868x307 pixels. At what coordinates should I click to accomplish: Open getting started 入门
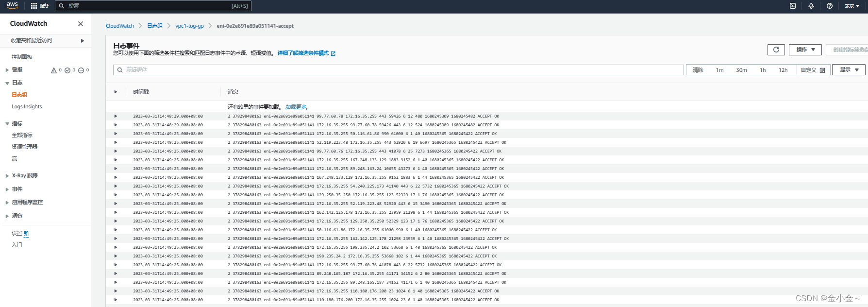[17, 245]
